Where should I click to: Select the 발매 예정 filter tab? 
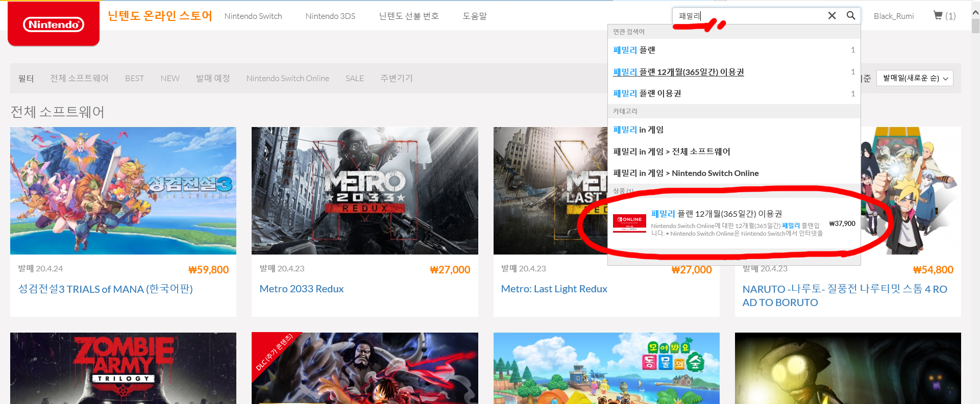[213, 78]
